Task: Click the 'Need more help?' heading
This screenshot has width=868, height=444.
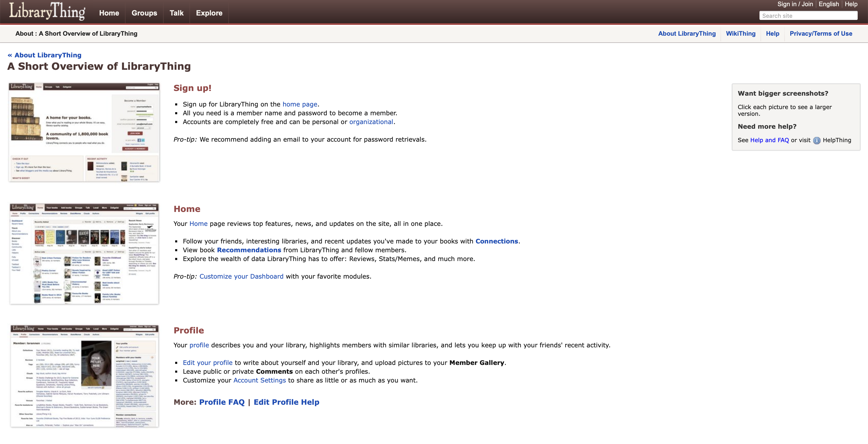Action: 767,126
